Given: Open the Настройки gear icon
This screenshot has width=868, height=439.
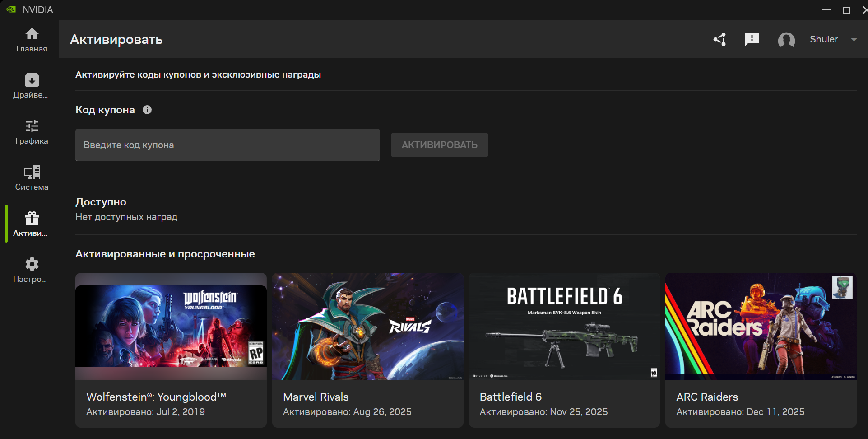Looking at the screenshot, I should (x=32, y=264).
